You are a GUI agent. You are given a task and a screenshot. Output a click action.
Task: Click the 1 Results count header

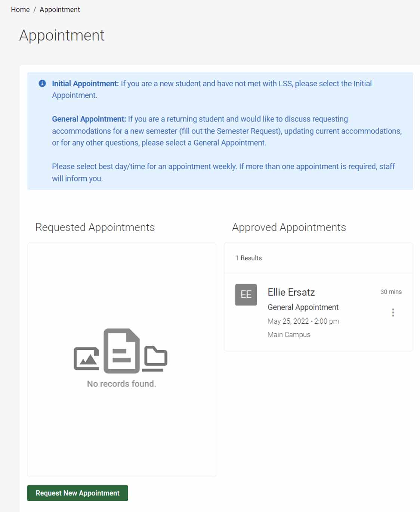coord(248,258)
